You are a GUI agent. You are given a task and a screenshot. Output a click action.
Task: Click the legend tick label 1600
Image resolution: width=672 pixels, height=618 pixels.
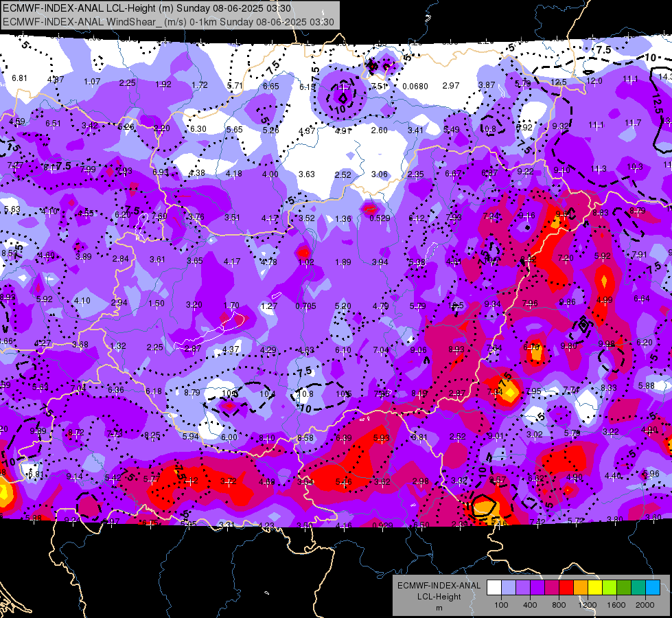pyautogui.click(x=616, y=605)
